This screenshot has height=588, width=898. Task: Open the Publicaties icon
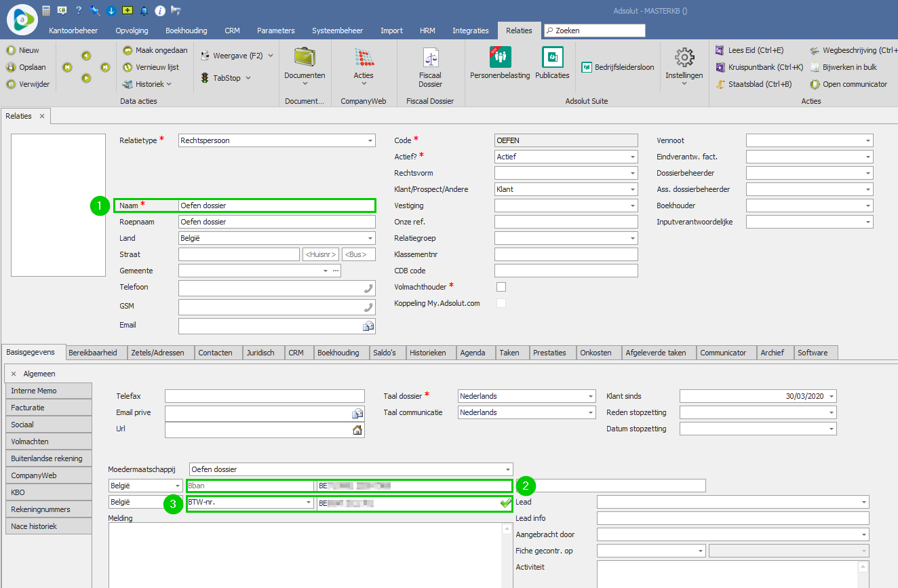[x=552, y=57]
